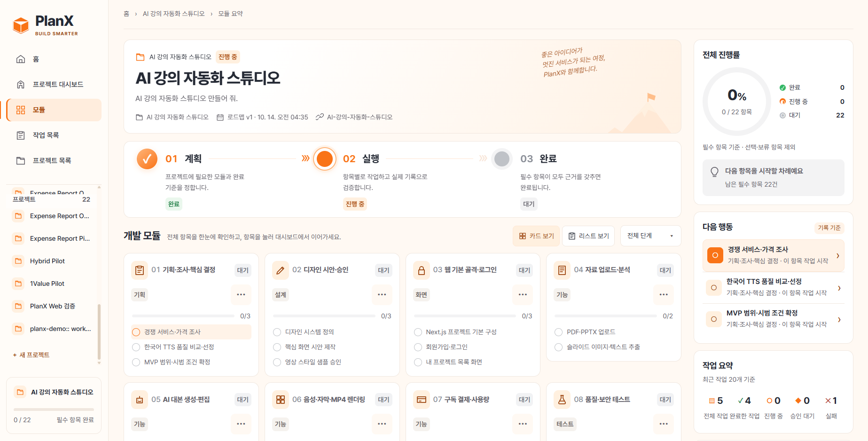
Task: Switch to 리스트 보기 view
Action: (x=589, y=236)
